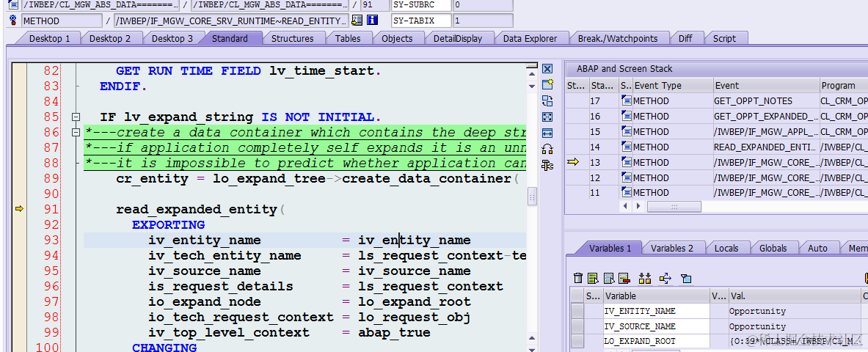Click the IV_ENTITY_NAME variable cell
This screenshot has width=868, height=352.
656,311
